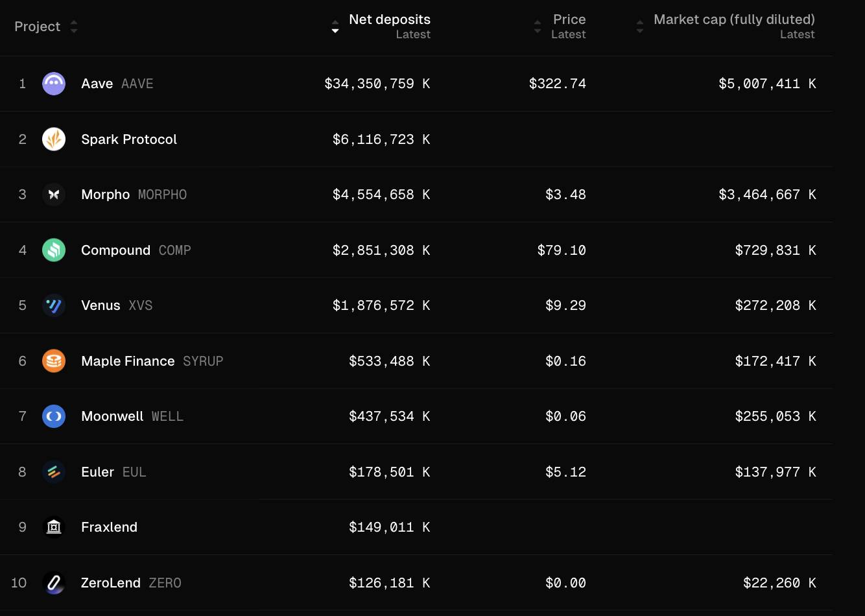This screenshot has width=865, height=616.
Task: Select the $1,876,572 K net deposits value
Action: click(381, 305)
